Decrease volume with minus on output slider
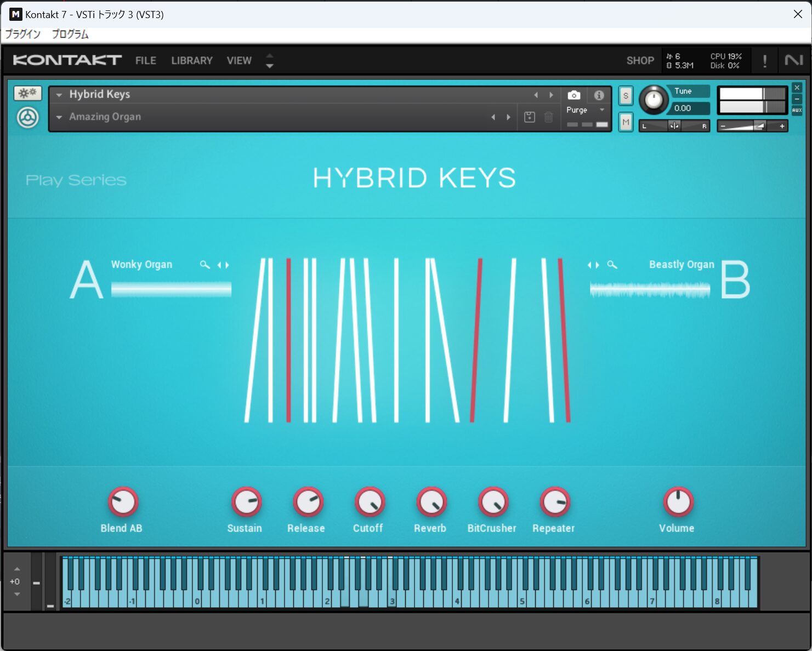 723,126
